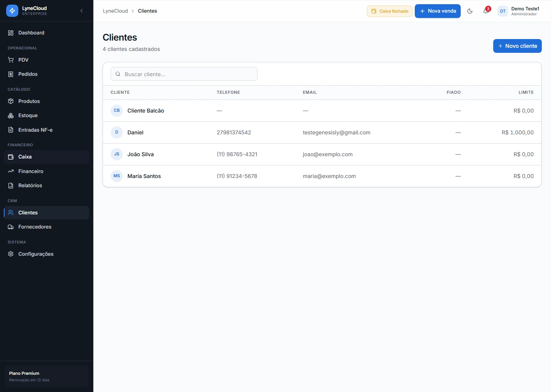Viewport: 551px width, 392px height.
Task: Open the Estoque page
Action: 46,116
